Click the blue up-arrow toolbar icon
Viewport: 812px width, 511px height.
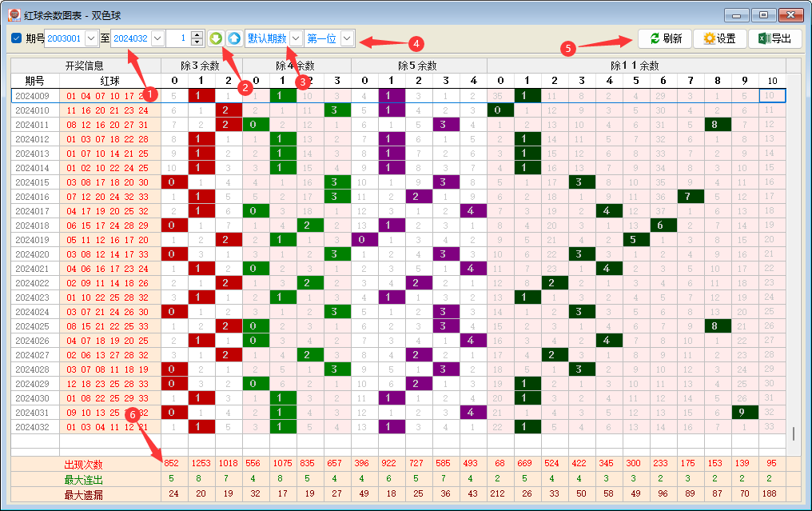234,38
